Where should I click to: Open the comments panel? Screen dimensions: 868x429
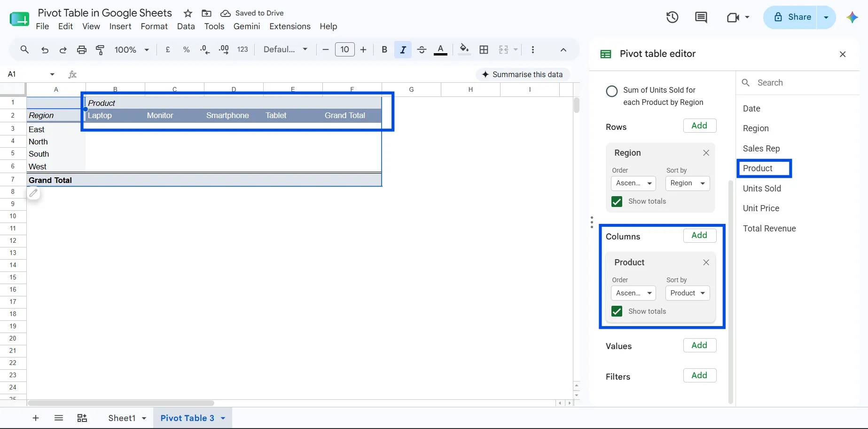tap(701, 17)
